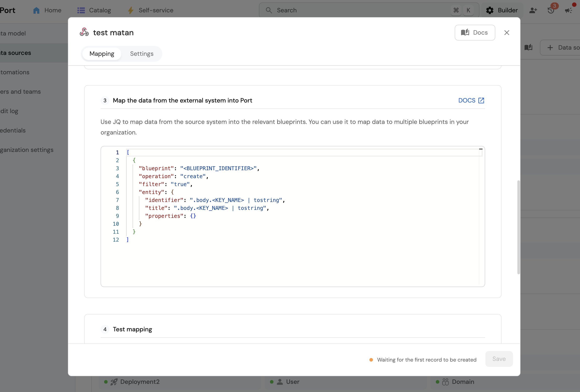This screenshot has height=392, width=580.
Task: Switch to the Settings tab
Action: coord(142,54)
